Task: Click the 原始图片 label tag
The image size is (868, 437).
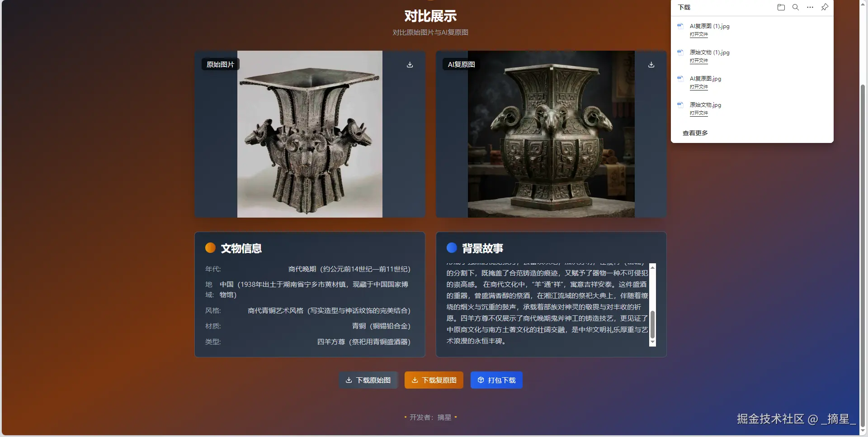Action: (x=220, y=64)
